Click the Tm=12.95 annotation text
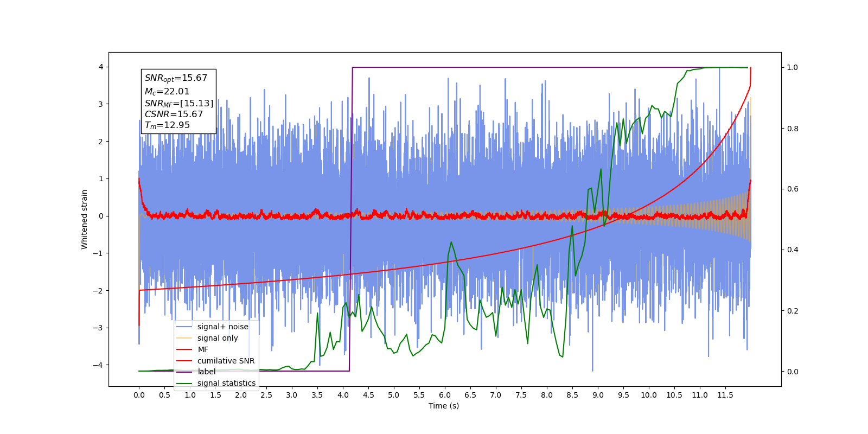The width and height of the screenshot is (868, 434). (x=167, y=125)
